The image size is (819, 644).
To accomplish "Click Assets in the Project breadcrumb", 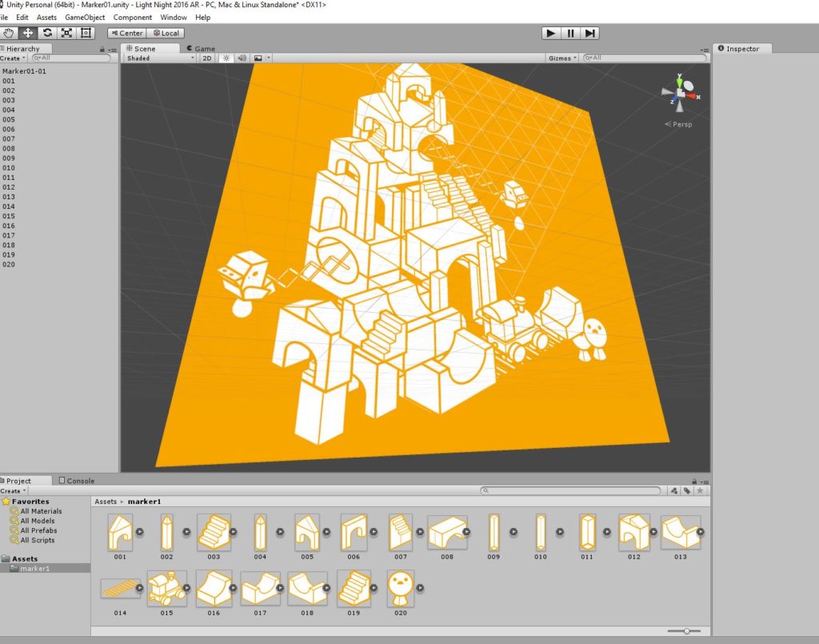I will [106, 502].
